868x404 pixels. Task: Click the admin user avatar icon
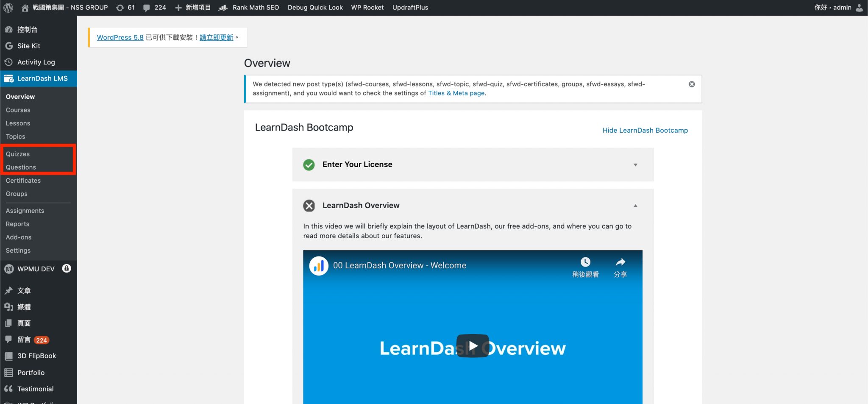859,8
